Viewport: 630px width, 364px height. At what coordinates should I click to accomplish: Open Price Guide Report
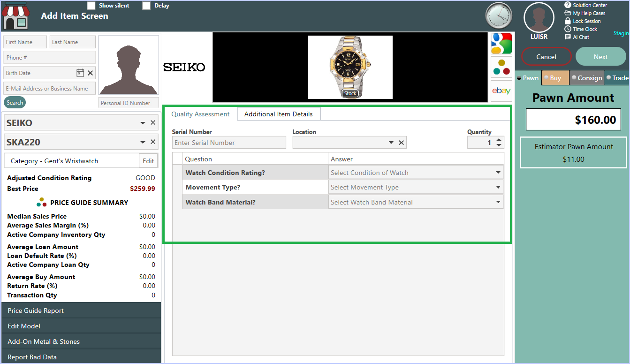coord(81,311)
